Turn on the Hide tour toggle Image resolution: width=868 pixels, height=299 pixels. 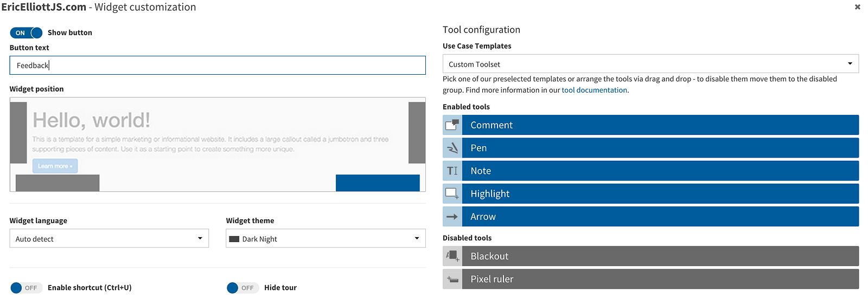point(241,288)
